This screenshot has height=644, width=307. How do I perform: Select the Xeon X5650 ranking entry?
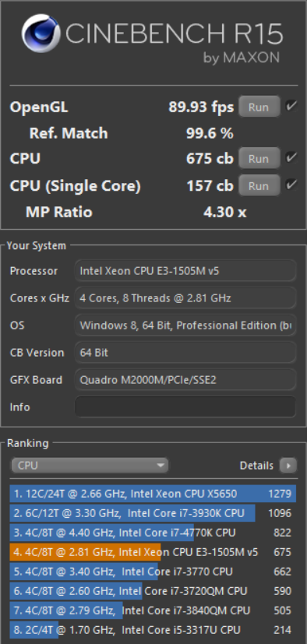(153, 493)
